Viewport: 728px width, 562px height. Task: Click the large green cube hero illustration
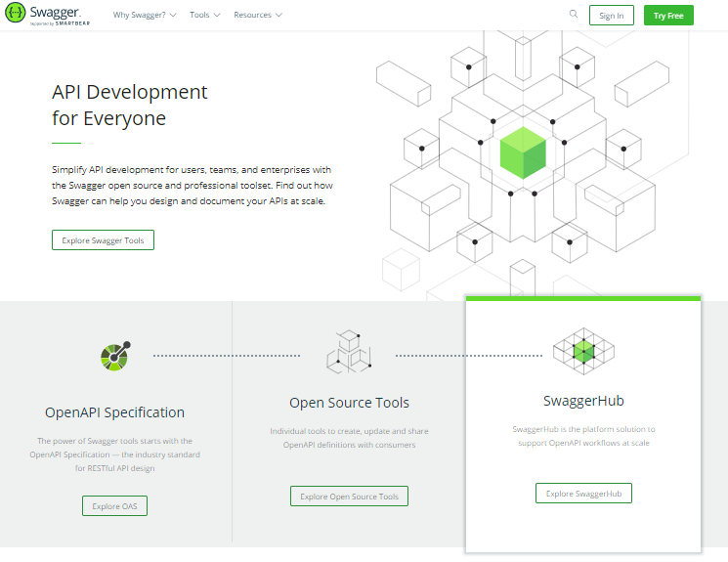point(523,152)
